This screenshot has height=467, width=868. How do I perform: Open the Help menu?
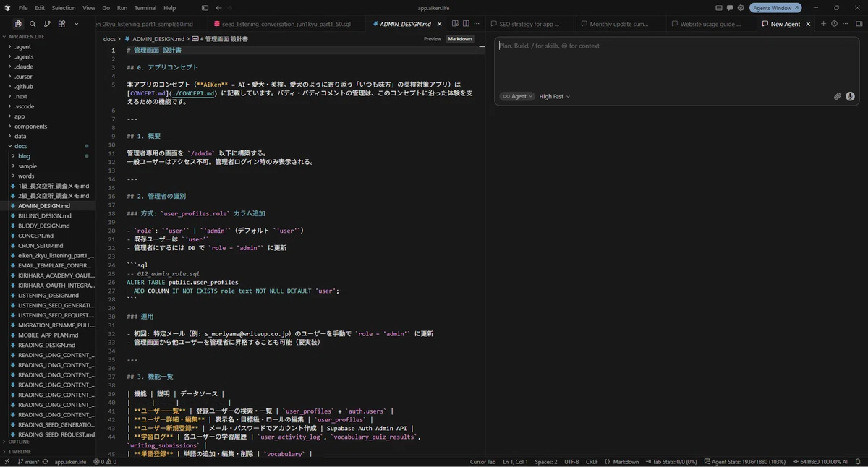pyautogui.click(x=169, y=8)
